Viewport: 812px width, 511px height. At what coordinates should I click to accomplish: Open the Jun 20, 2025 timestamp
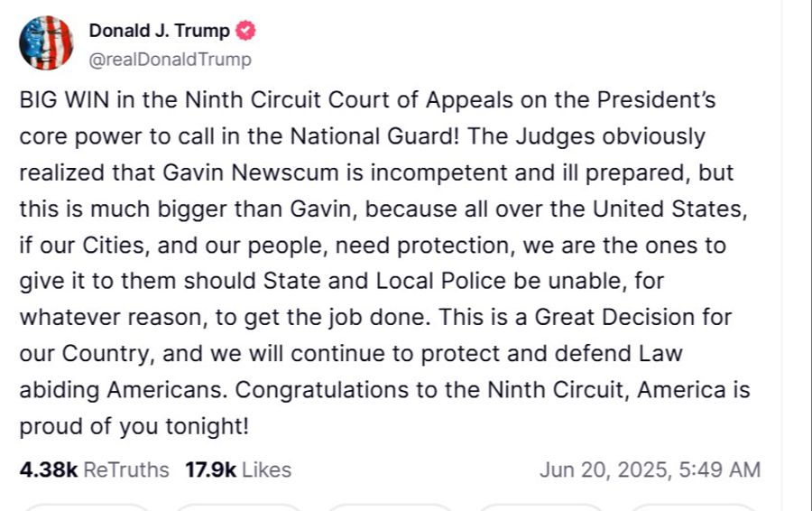[650, 469]
